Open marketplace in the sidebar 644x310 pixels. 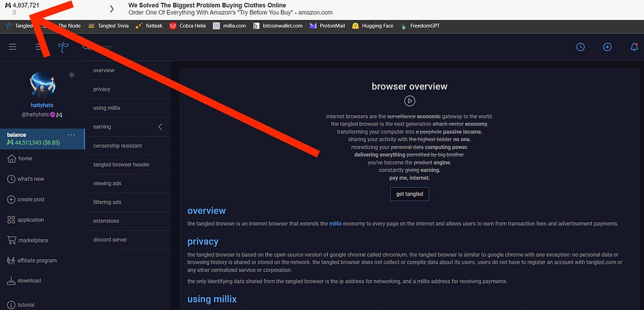(33, 241)
